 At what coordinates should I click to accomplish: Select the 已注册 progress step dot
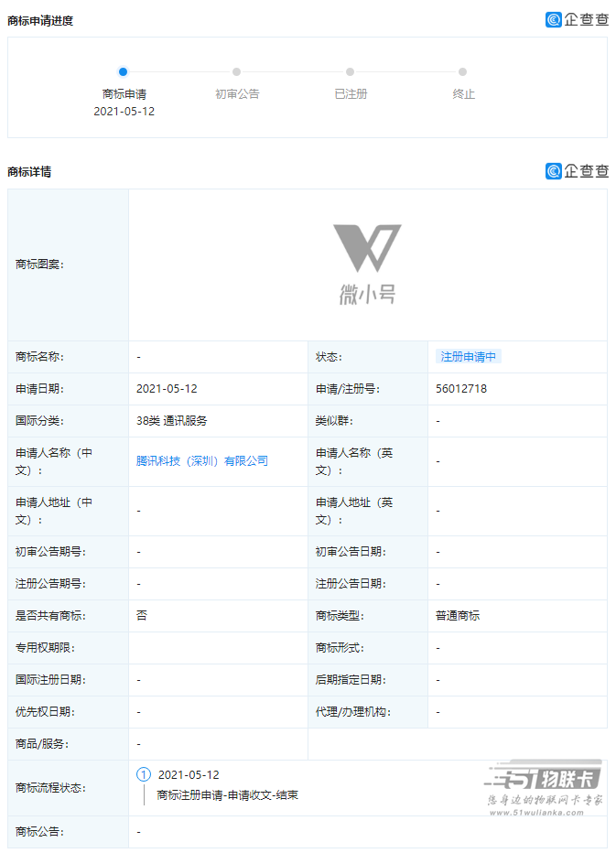coord(350,71)
